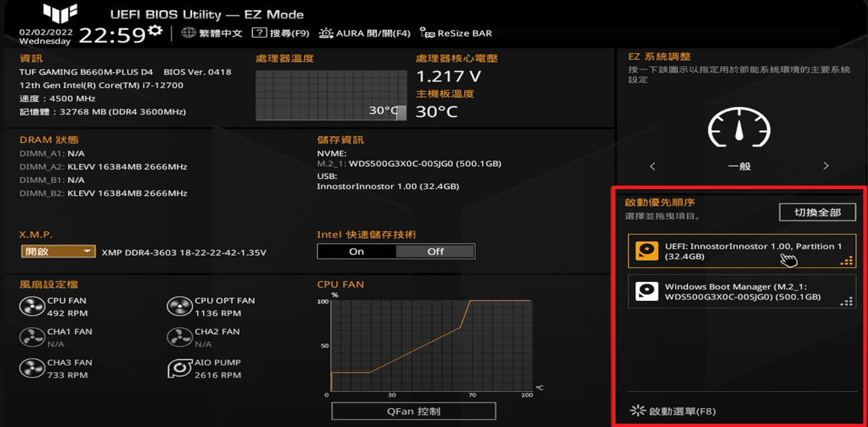Select the UEFI InnostorInnostor boot entry
The width and height of the screenshot is (868, 427).
(742, 251)
